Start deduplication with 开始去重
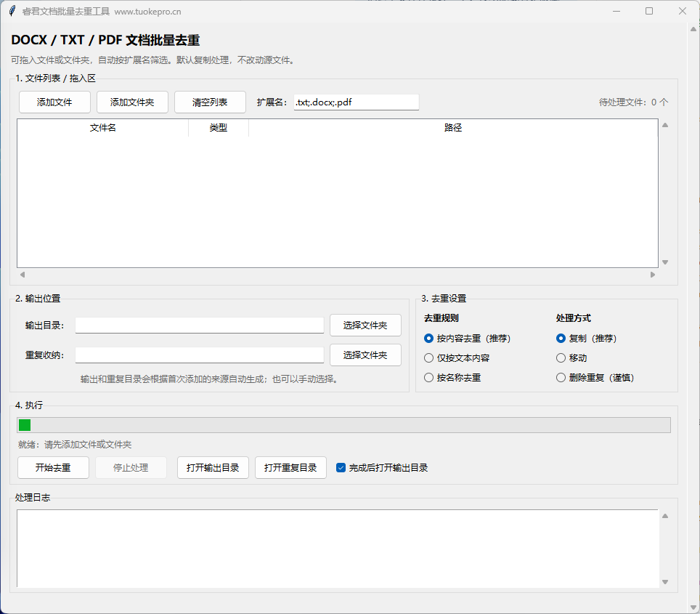The height and width of the screenshot is (614, 700). (53, 467)
